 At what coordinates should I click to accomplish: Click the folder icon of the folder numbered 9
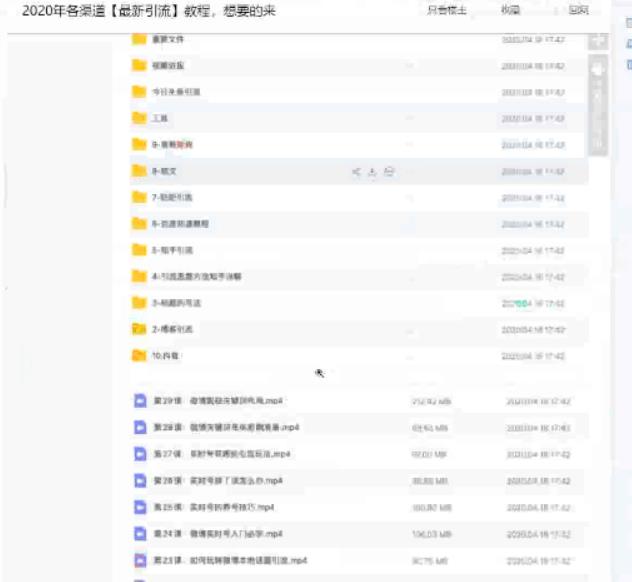139,144
